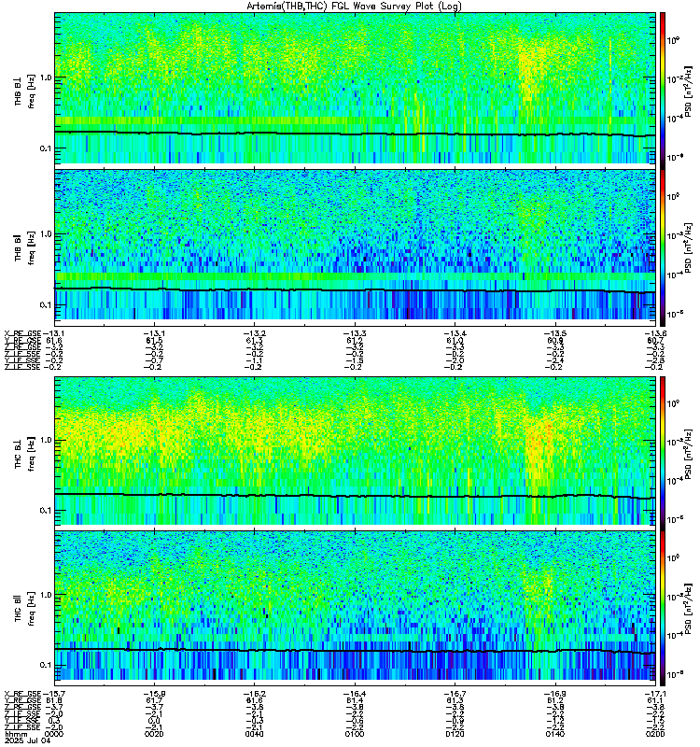The height and width of the screenshot is (747, 700).
Task: Click the color bar beside the THC B⊥ panel
Action: 664,452
